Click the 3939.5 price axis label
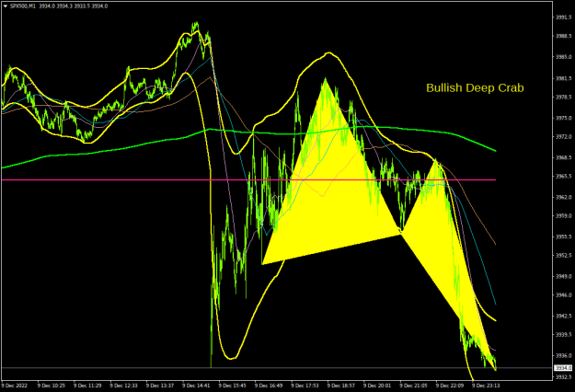Viewport: 575px width, 392px height. 564,334
